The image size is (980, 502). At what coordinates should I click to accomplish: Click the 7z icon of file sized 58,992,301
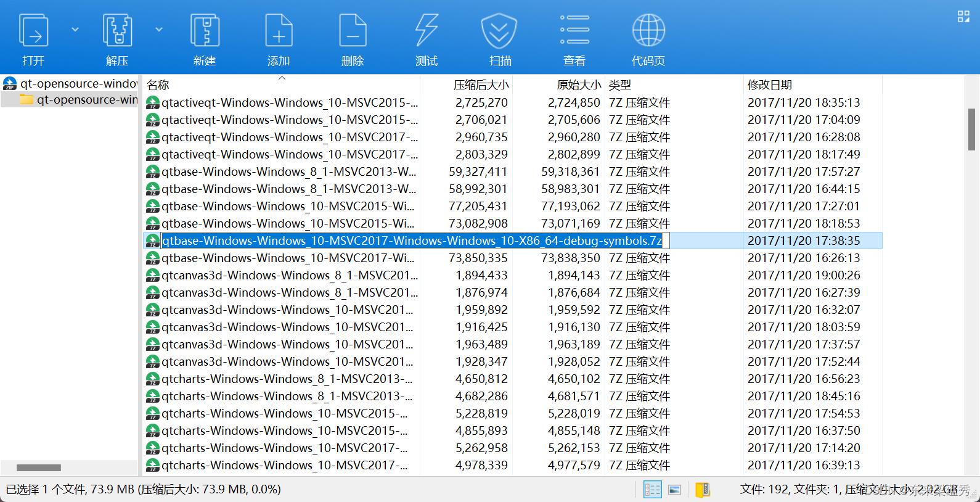tap(152, 189)
